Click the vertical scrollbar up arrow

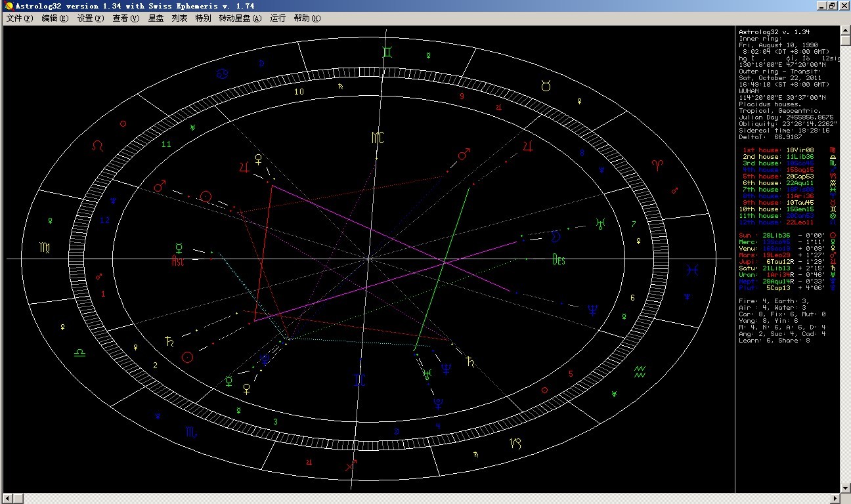pos(845,30)
